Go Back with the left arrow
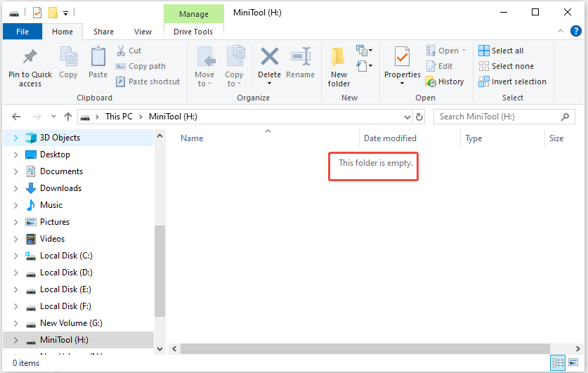 16,117
